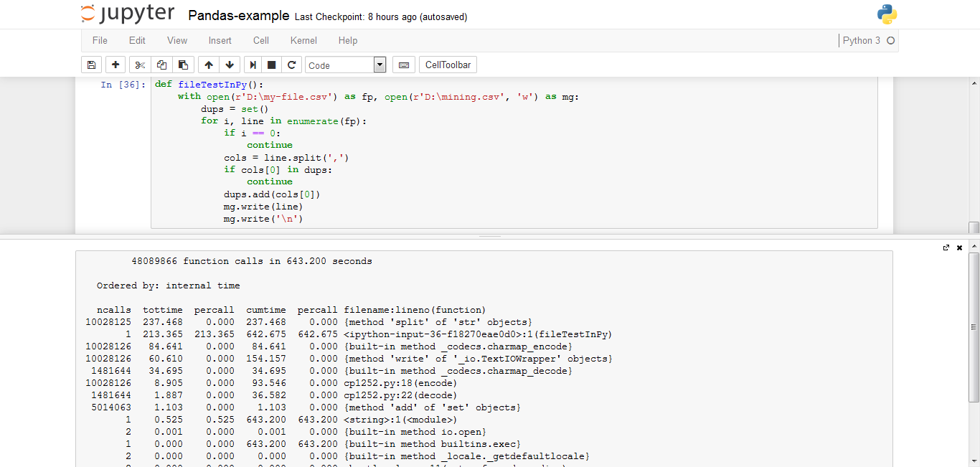The height and width of the screenshot is (467, 980).
Task: Open the Insert menu
Action: click(220, 41)
